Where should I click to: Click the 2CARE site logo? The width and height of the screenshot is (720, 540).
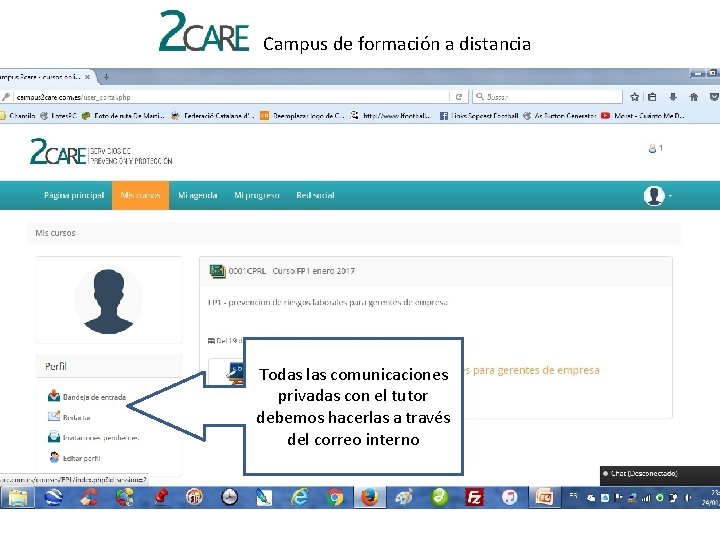[101, 152]
